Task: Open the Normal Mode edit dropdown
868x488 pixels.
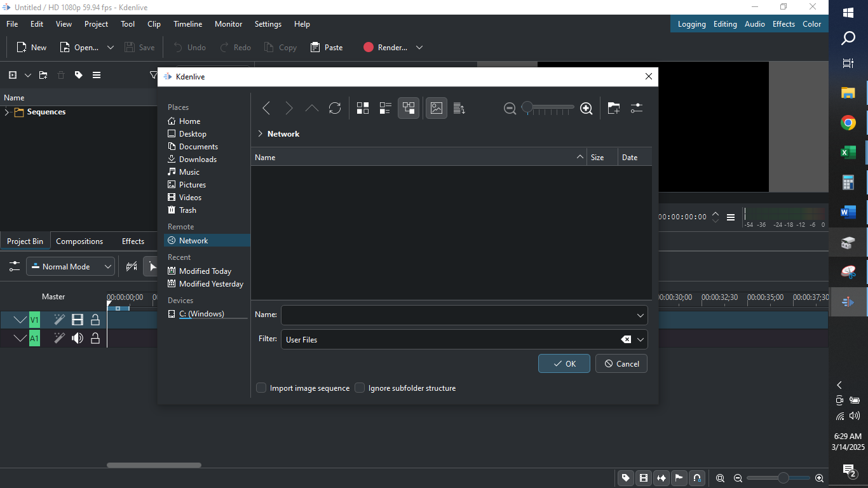Action: (x=71, y=267)
